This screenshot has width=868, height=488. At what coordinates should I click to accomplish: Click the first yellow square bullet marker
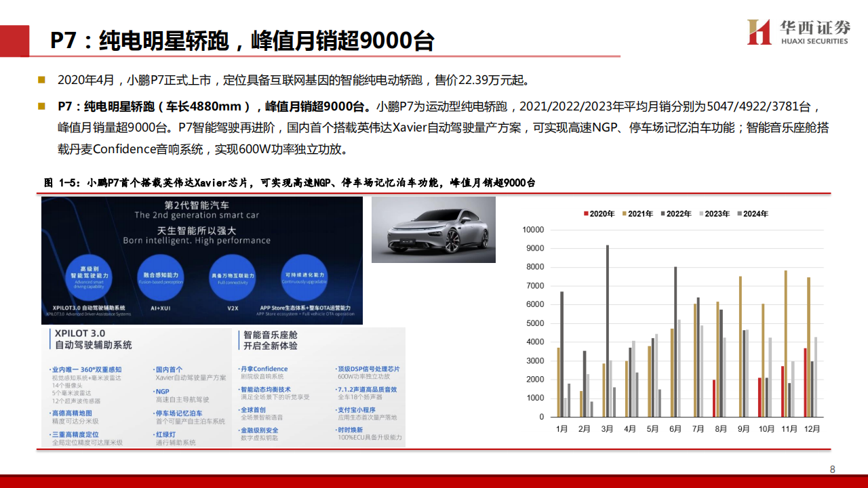click(41, 80)
